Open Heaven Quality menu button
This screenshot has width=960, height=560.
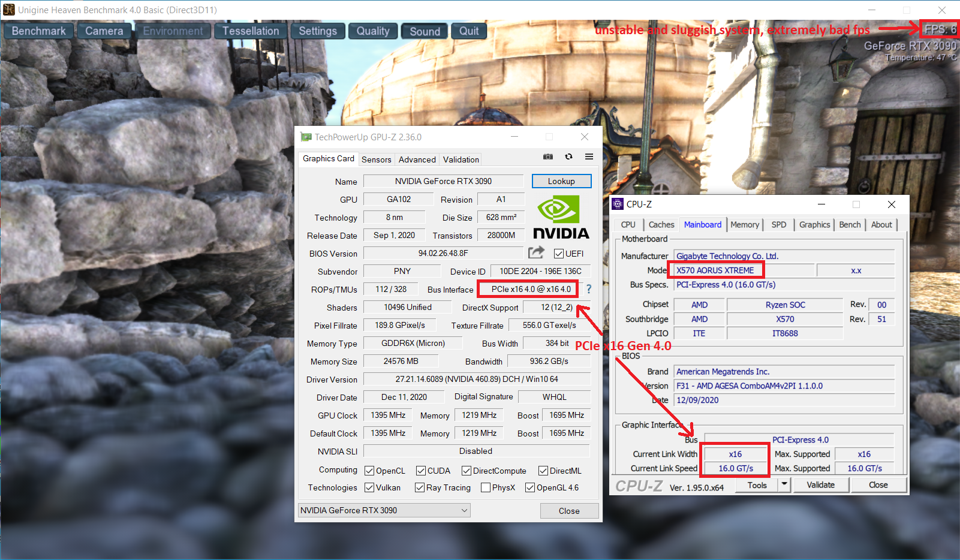(x=373, y=31)
